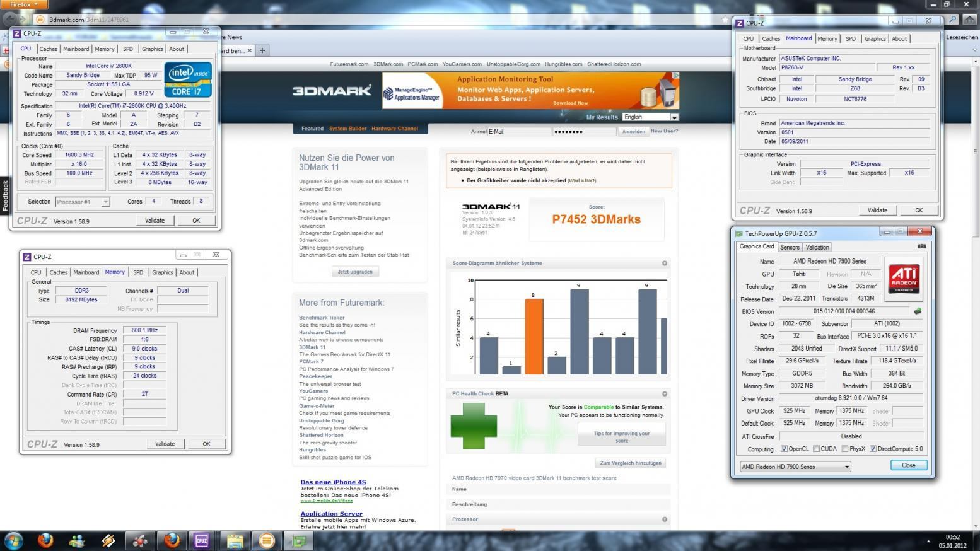Click the orange bar in score chart
The height and width of the screenshot is (551, 980).
(534, 337)
